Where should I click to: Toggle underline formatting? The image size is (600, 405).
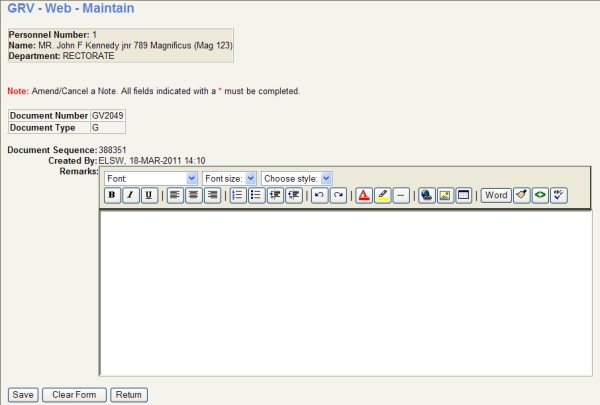click(x=149, y=196)
